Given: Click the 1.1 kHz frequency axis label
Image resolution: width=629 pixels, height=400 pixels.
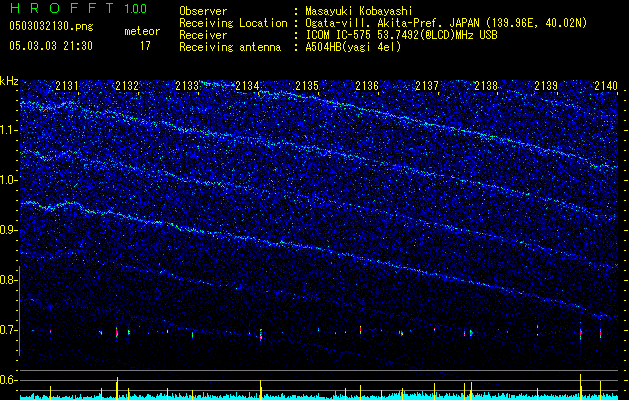Looking at the screenshot, I should [x=9, y=130].
